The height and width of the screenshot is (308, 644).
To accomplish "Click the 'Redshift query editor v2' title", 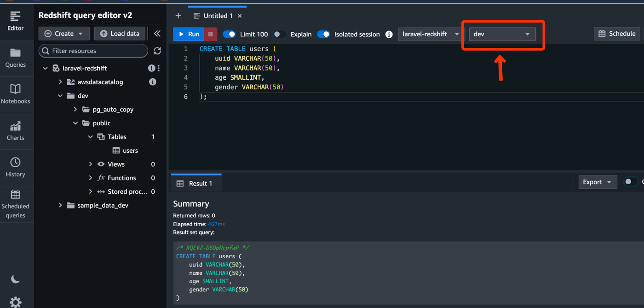I will coord(86,15).
